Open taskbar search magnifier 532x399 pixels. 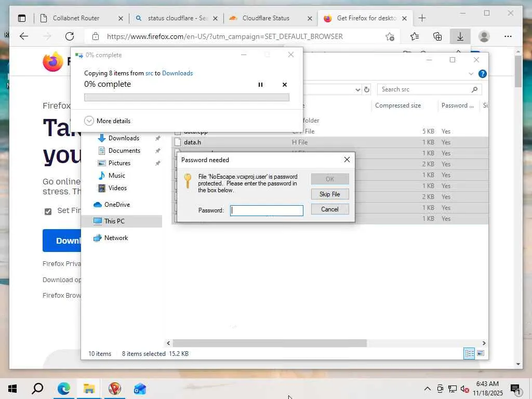pos(37,389)
